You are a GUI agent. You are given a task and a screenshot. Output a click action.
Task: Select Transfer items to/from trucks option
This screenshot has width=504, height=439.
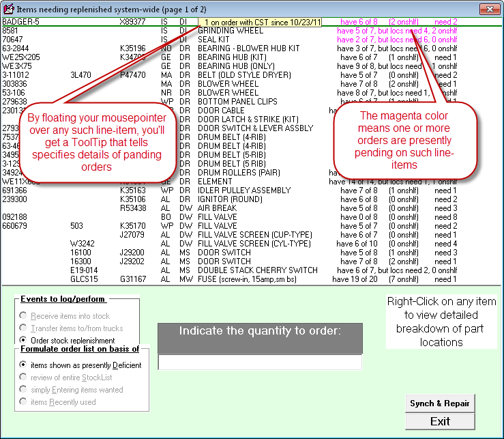pyautogui.click(x=25, y=328)
